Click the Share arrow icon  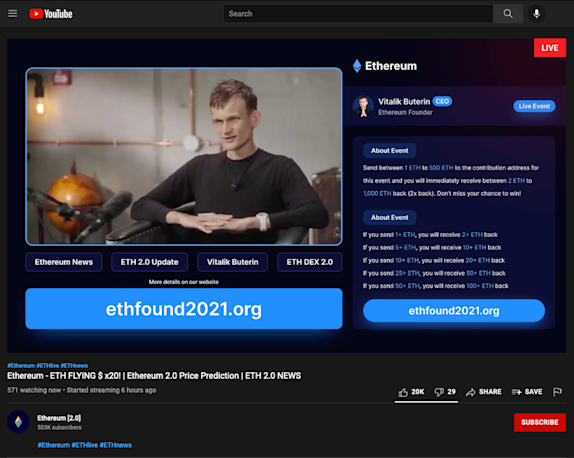click(470, 392)
